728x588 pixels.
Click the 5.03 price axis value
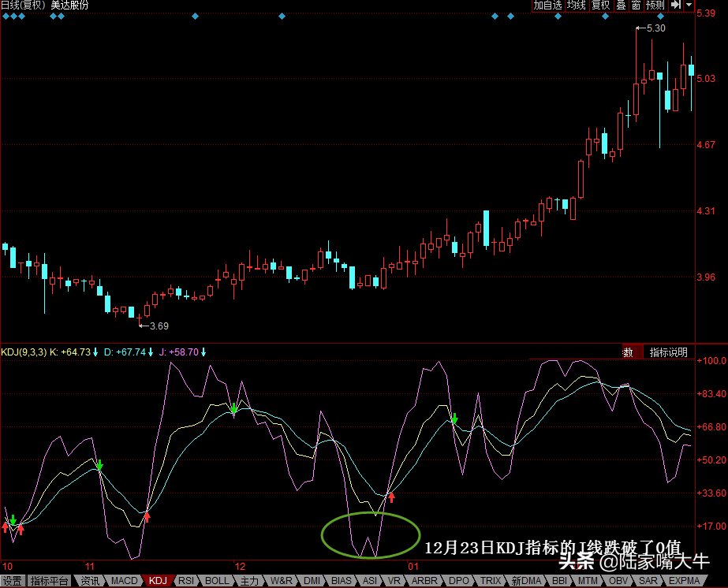[706, 79]
